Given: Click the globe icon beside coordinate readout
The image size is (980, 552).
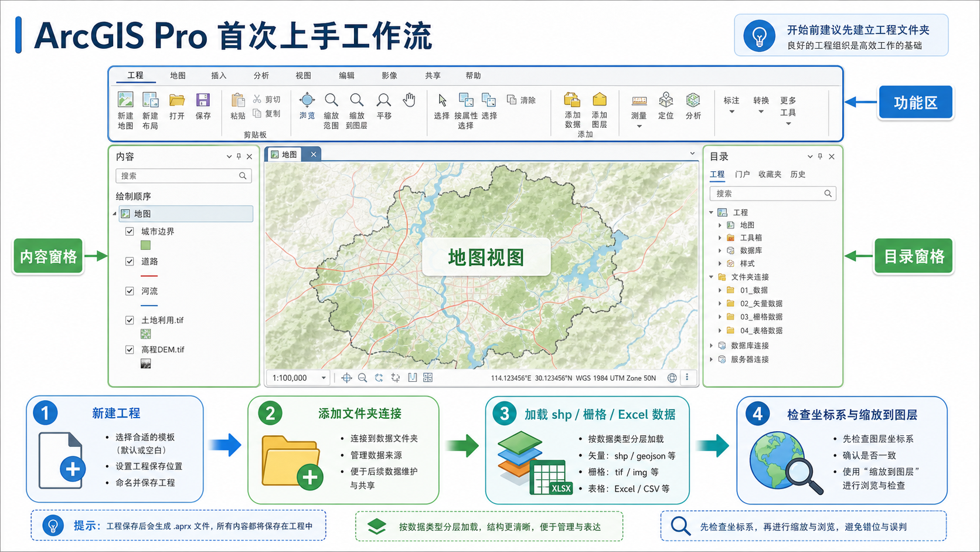Looking at the screenshot, I should [x=672, y=378].
